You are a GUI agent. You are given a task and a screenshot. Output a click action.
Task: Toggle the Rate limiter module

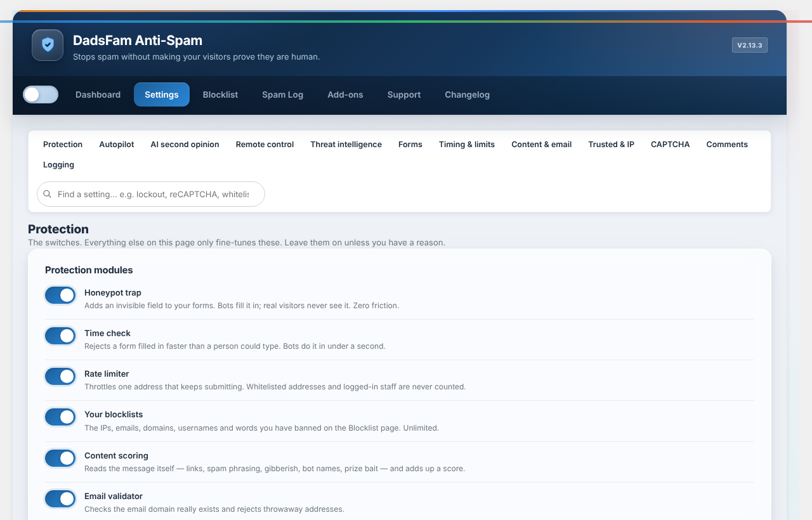[60, 376]
